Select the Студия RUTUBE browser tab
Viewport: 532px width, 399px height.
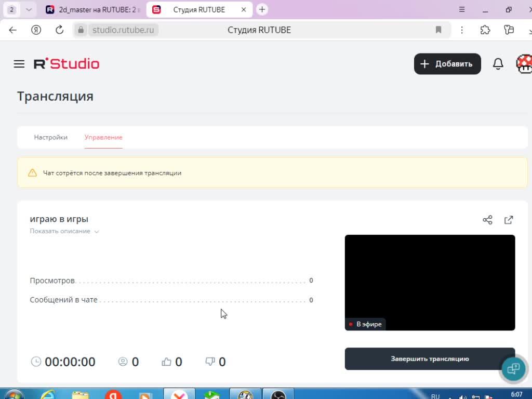(x=199, y=10)
